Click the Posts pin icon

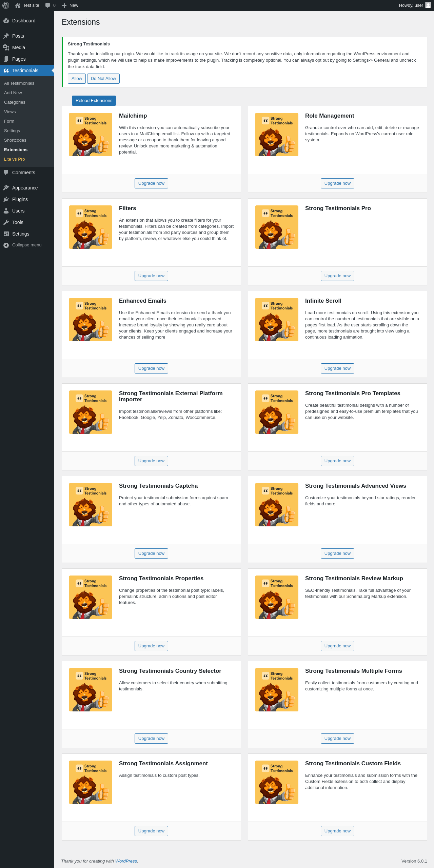pos(6,36)
